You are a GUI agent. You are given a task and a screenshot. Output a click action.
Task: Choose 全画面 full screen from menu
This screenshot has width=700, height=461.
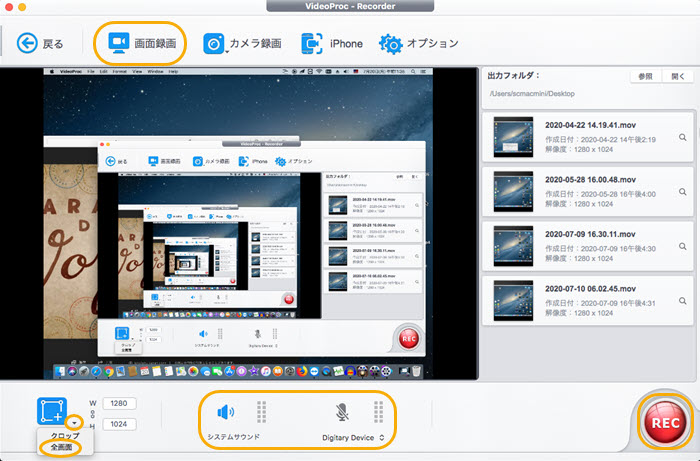point(62,447)
